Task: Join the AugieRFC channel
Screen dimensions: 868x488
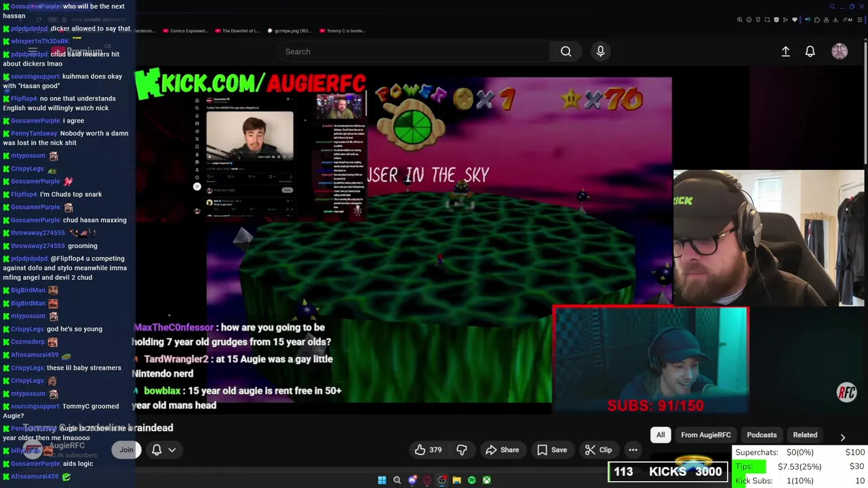Action: [x=126, y=450]
